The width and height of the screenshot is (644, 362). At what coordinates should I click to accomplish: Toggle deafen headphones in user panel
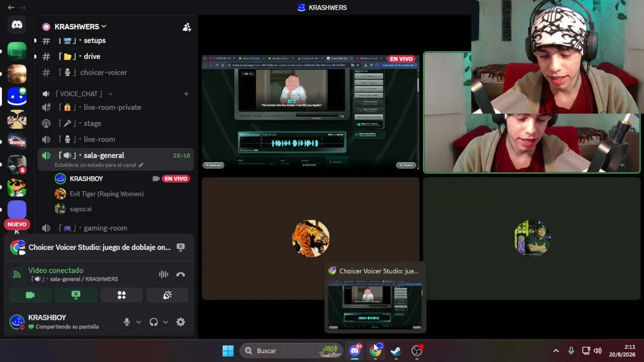click(154, 322)
